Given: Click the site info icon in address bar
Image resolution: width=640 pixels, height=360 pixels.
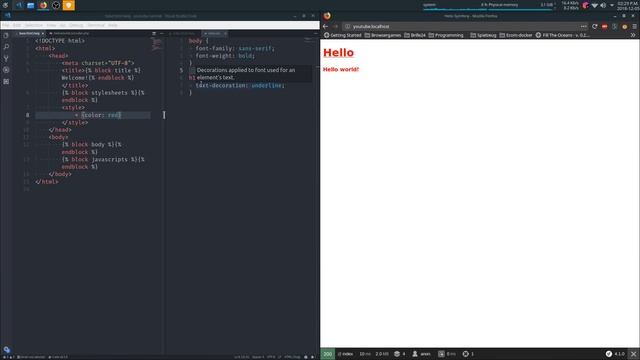Looking at the screenshot, I should click(347, 26).
